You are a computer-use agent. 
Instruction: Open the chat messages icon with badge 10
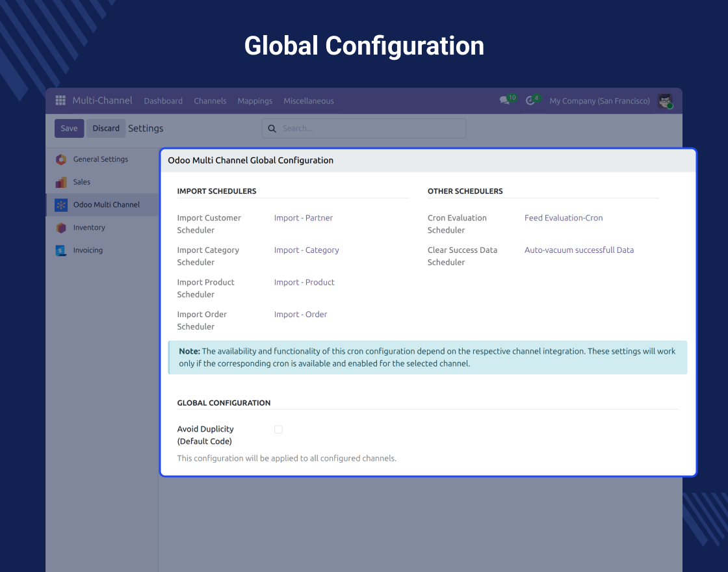(x=508, y=100)
